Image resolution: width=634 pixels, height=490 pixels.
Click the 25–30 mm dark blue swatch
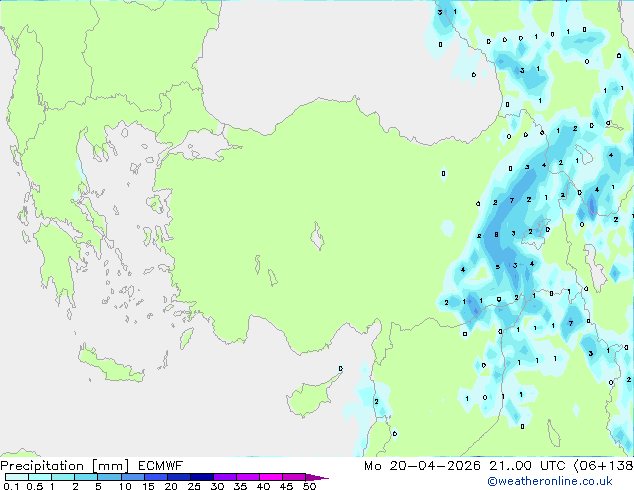click(x=202, y=477)
